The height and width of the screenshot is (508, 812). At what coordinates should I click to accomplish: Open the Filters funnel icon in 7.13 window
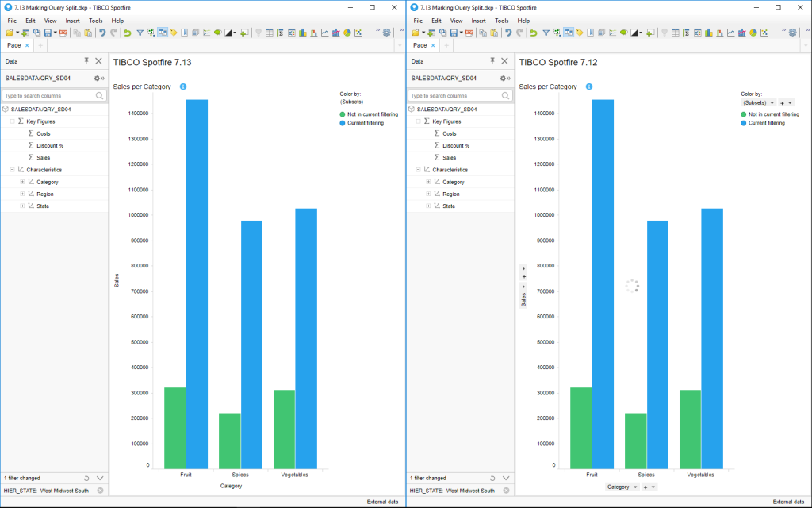[x=140, y=32]
